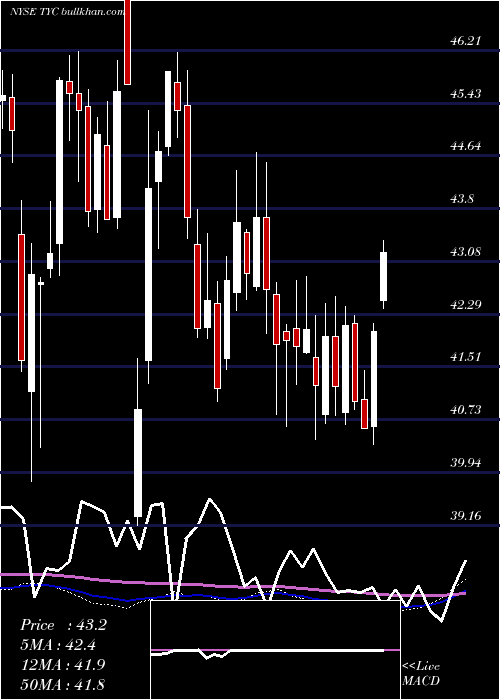Screen dimensions: 500x700
Task: Click the NYSE TYC bullkhan.com title text
Action: pos(67,12)
